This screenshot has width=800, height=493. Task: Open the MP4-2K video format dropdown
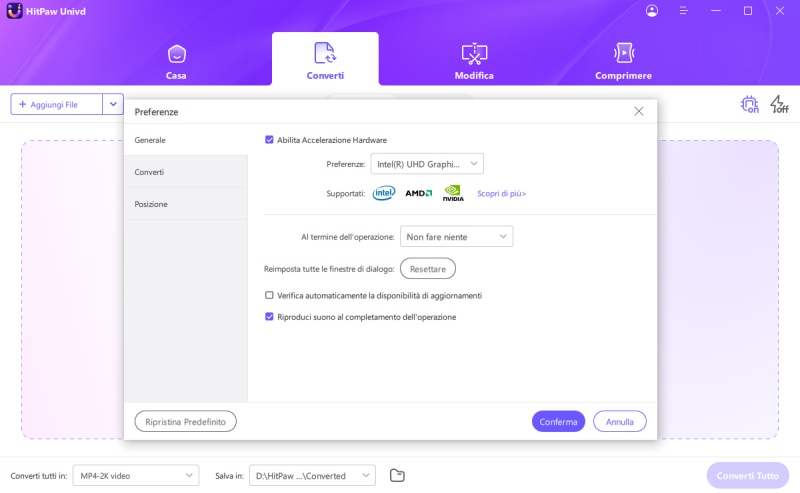135,475
